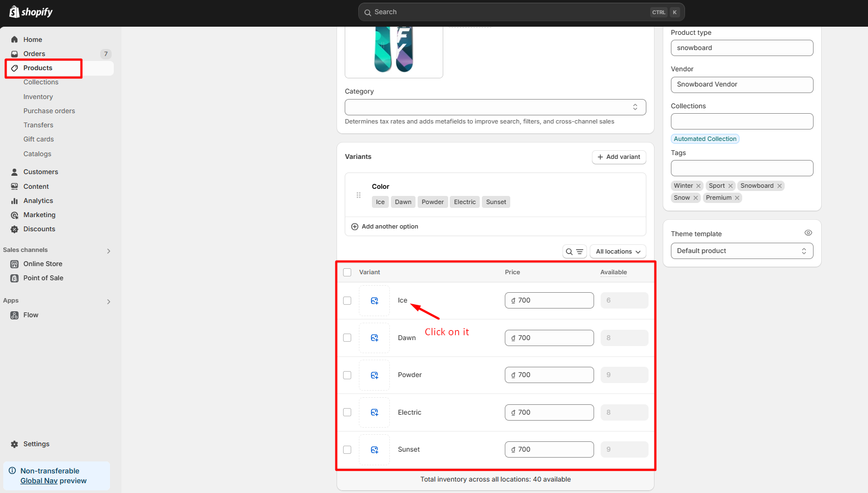This screenshot has height=493, width=868.
Task: Remove the Premium tag
Action: (737, 198)
